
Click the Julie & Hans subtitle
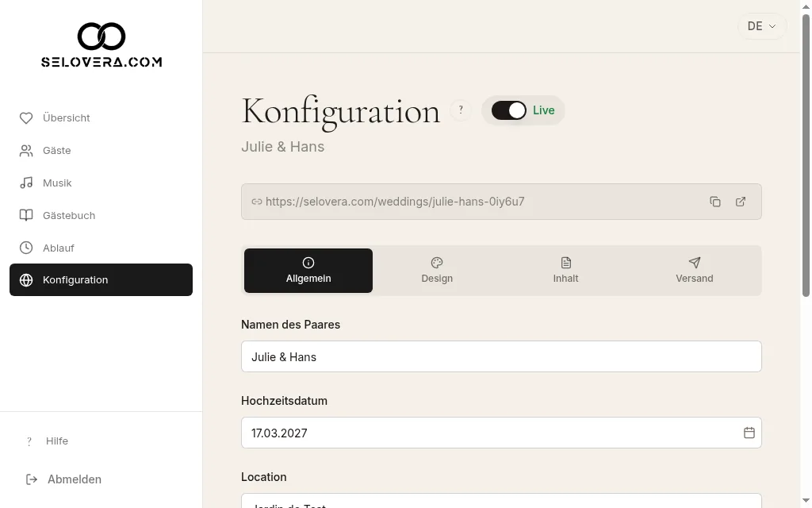(283, 147)
